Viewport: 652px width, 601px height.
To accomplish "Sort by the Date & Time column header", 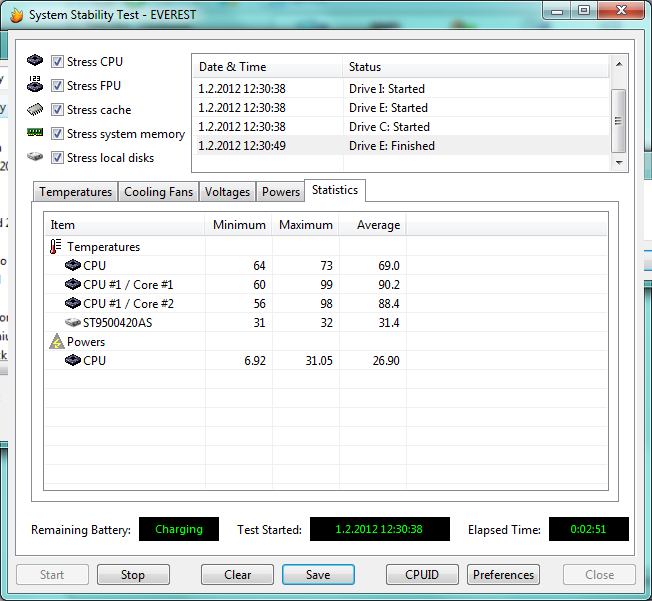I will pos(268,67).
